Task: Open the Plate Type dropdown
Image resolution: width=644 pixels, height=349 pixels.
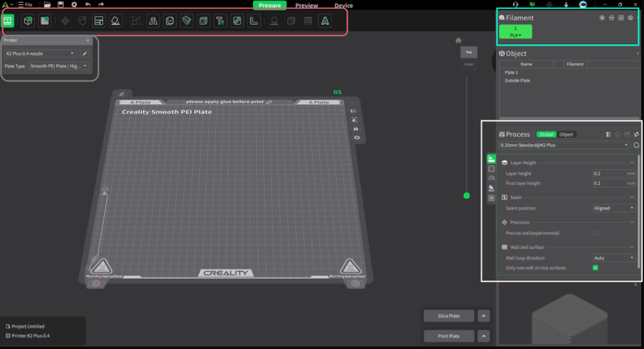Action: pyautogui.click(x=59, y=66)
